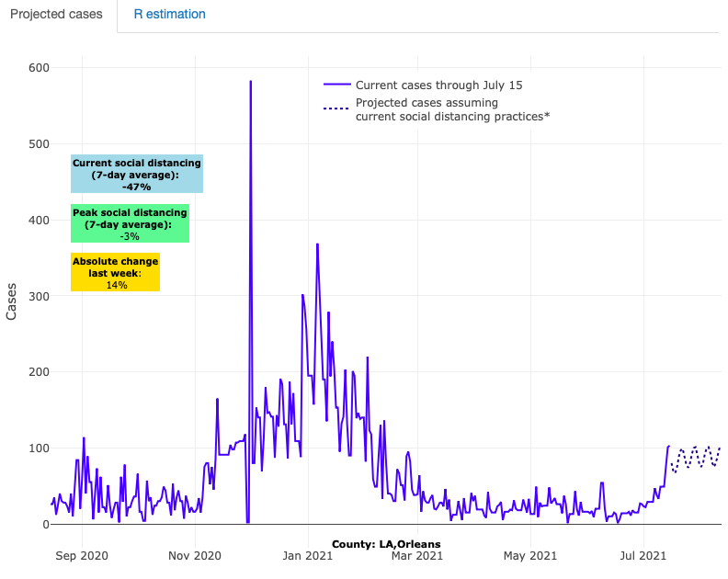Click the May 2021 x-axis label

(529, 555)
